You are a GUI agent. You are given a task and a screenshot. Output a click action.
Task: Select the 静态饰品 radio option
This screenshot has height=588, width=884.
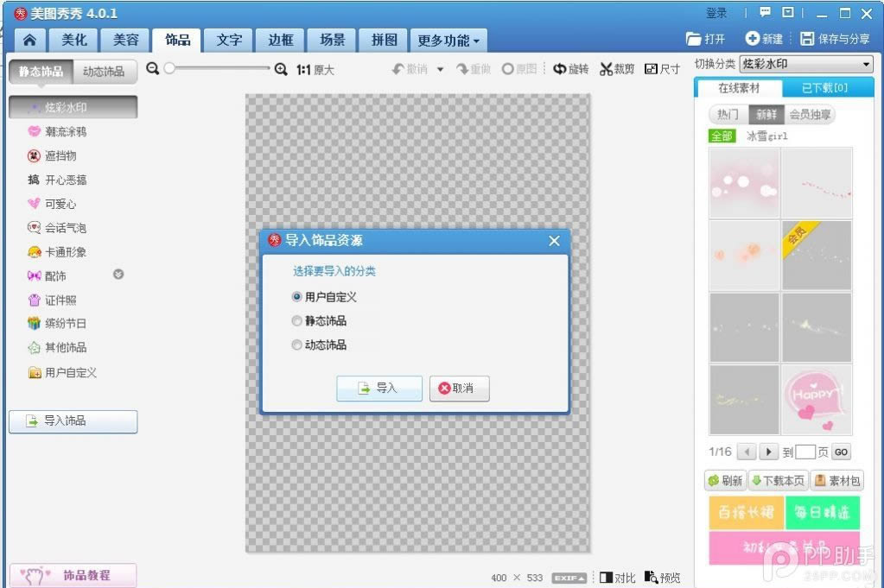(x=296, y=321)
